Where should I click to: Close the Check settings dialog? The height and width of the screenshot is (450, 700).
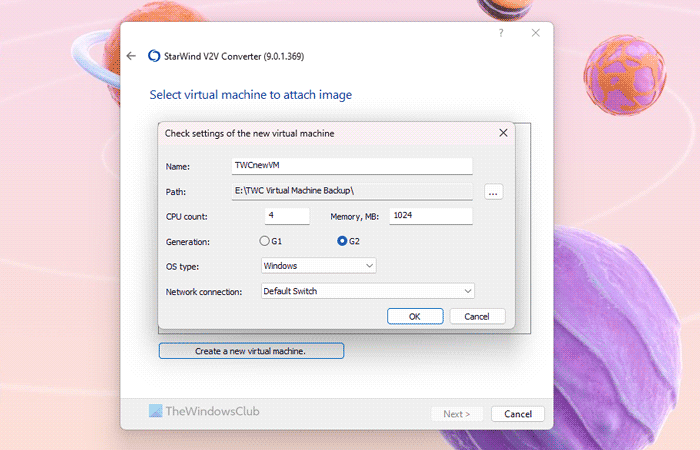pyautogui.click(x=503, y=133)
